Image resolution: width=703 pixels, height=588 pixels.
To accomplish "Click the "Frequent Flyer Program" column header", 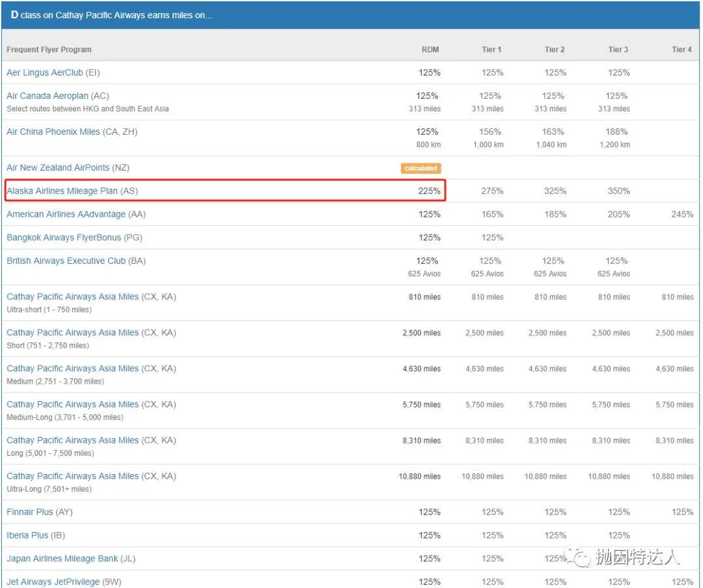I will [49, 49].
